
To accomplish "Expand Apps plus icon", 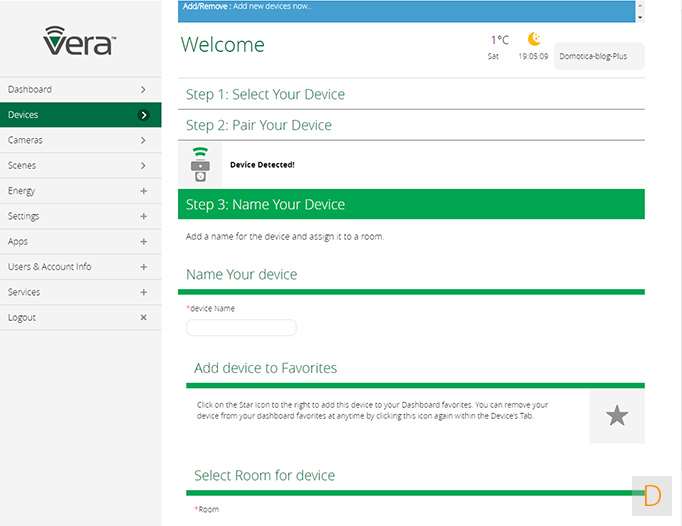I will click(143, 242).
